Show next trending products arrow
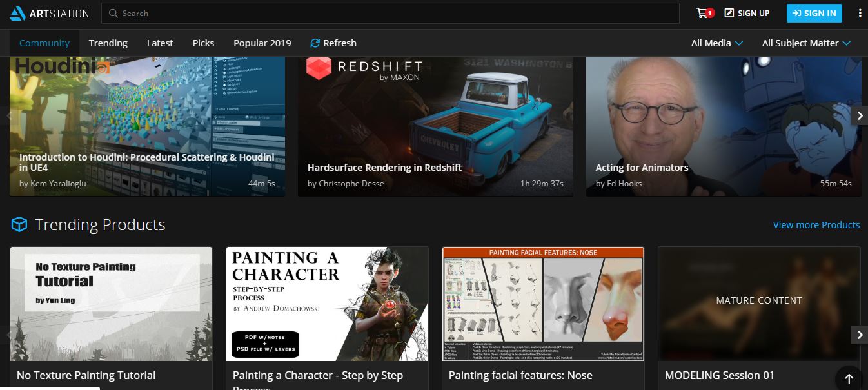The height and width of the screenshot is (390, 868). point(860,335)
